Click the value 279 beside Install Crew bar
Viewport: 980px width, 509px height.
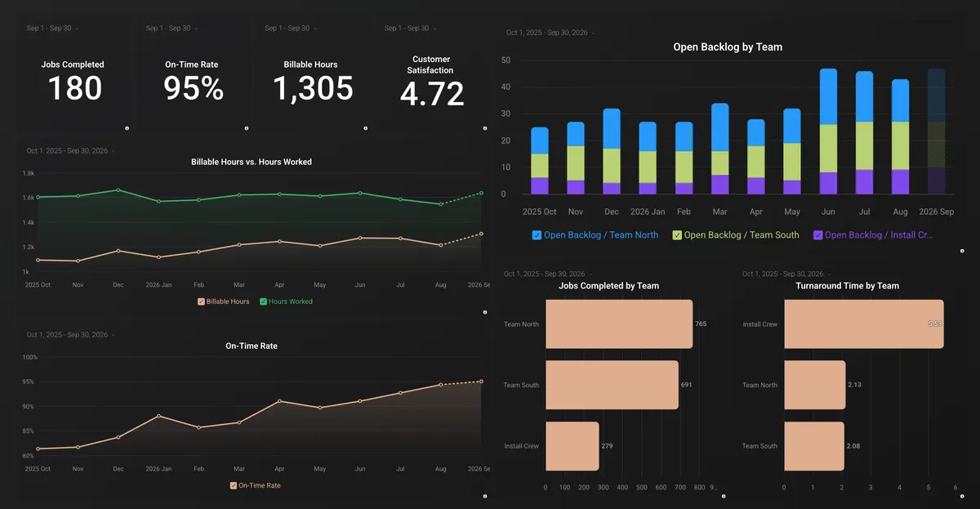tap(608, 446)
